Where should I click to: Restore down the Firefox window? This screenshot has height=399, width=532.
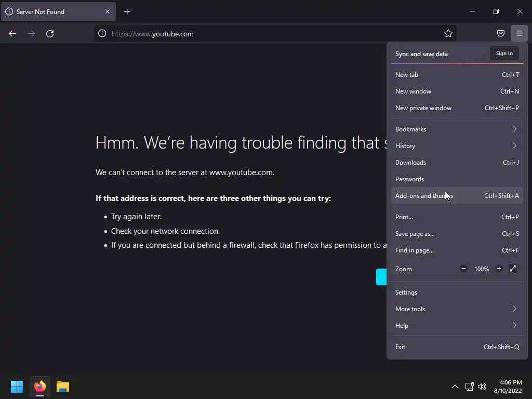tap(496, 11)
